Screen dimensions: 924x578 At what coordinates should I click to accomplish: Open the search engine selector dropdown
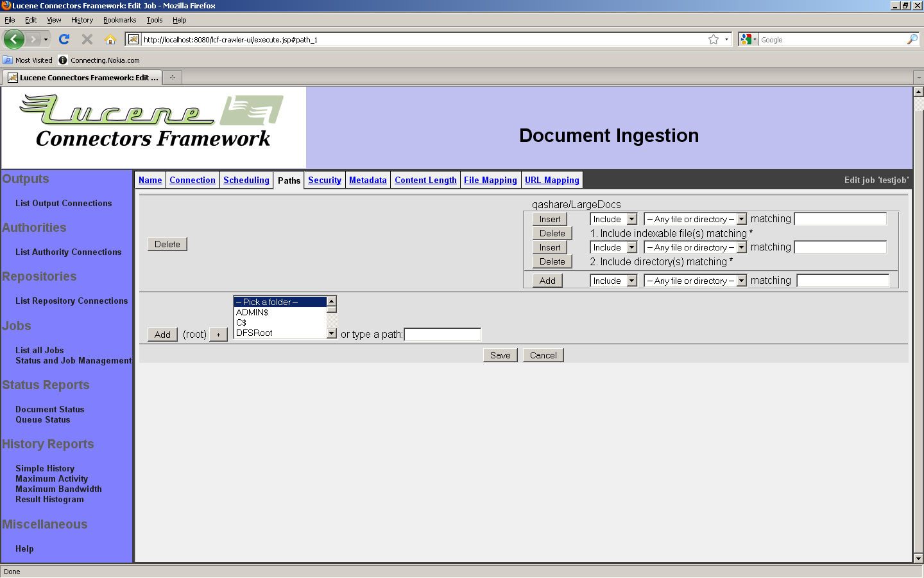pyautogui.click(x=748, y=39)
